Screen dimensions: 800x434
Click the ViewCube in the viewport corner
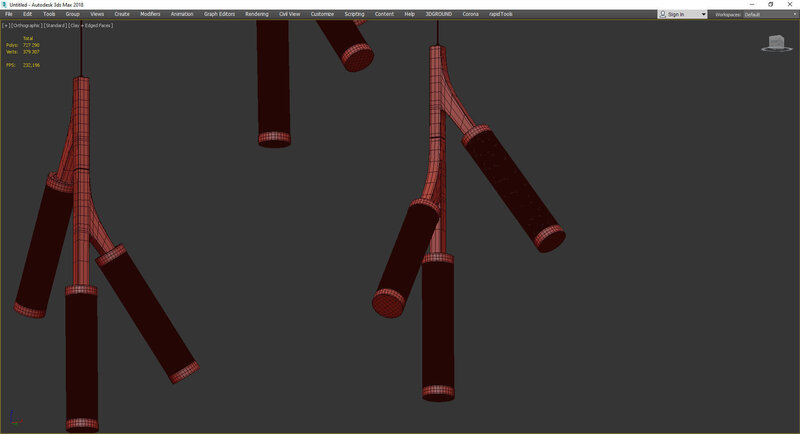[774, 42]
